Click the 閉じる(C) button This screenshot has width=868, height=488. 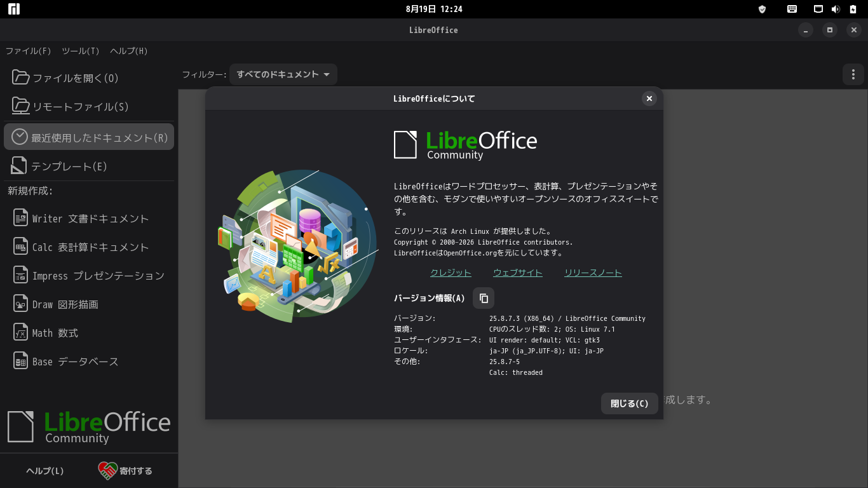tap(630, 403)
